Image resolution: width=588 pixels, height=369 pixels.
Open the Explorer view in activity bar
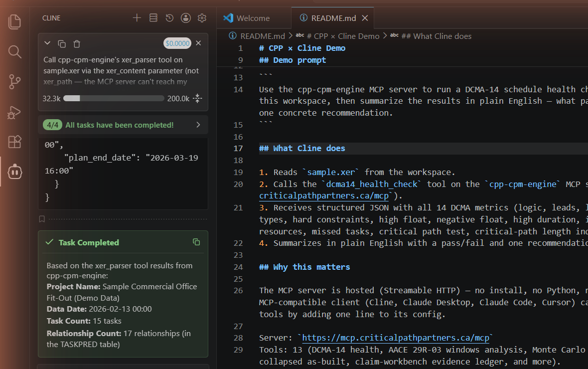pyautogui.click(x=14, y=22)
